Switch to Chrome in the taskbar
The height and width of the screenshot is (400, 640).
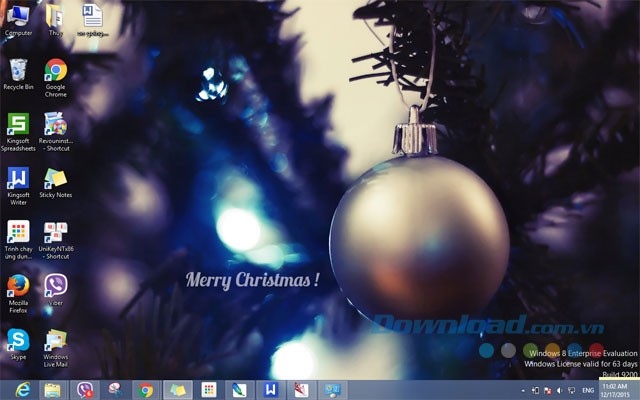click(146, 390)
